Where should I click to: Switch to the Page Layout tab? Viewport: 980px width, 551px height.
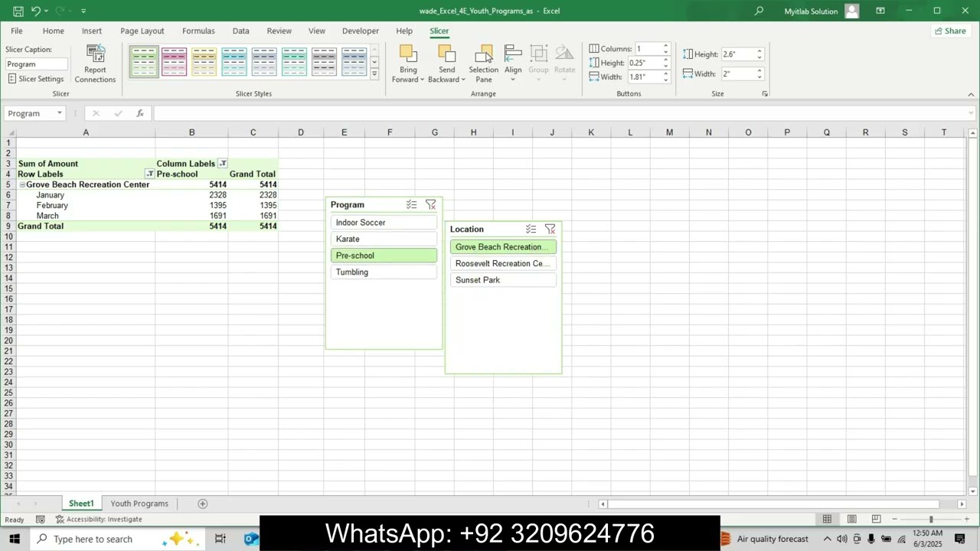(142, 31)
